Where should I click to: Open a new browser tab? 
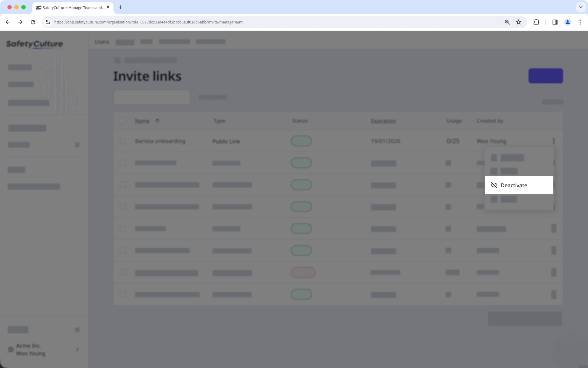coord(120,7)
